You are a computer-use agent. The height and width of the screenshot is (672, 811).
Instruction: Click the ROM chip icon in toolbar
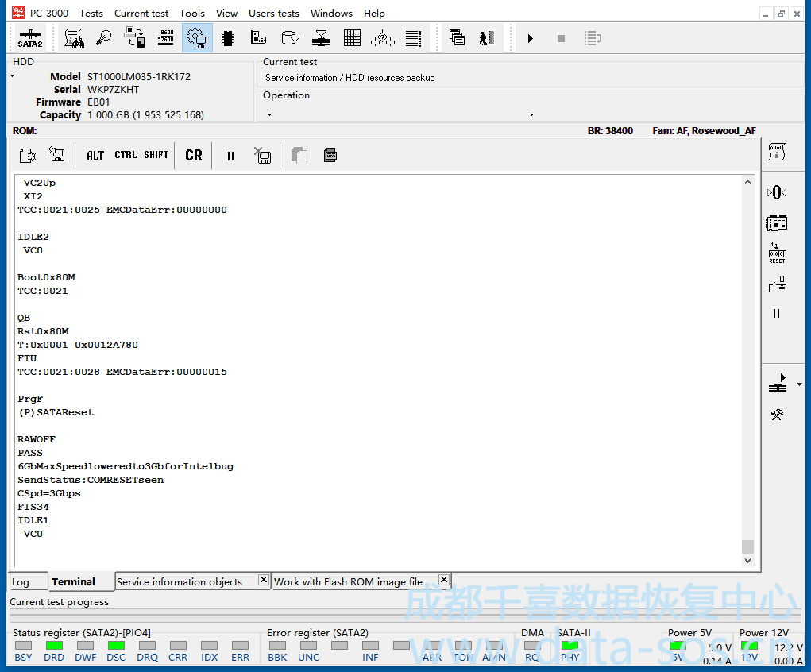point(228,37)
